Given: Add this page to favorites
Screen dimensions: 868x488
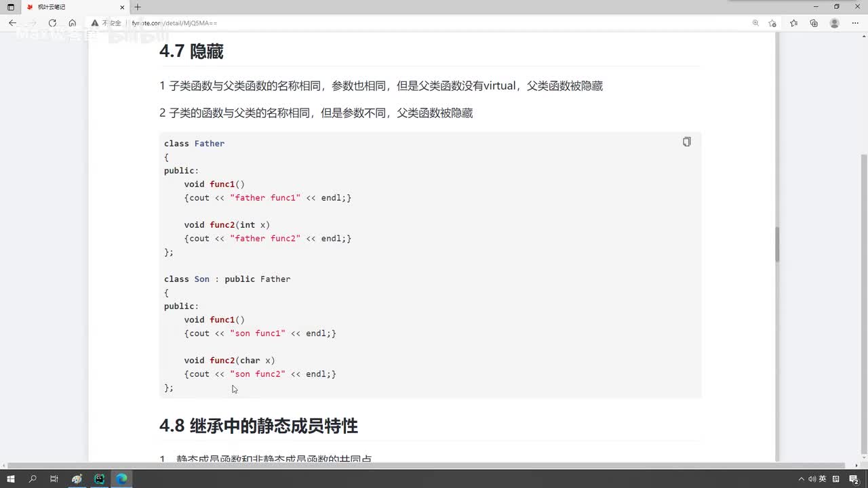Looking at the screenshot, I should (772, 23).
